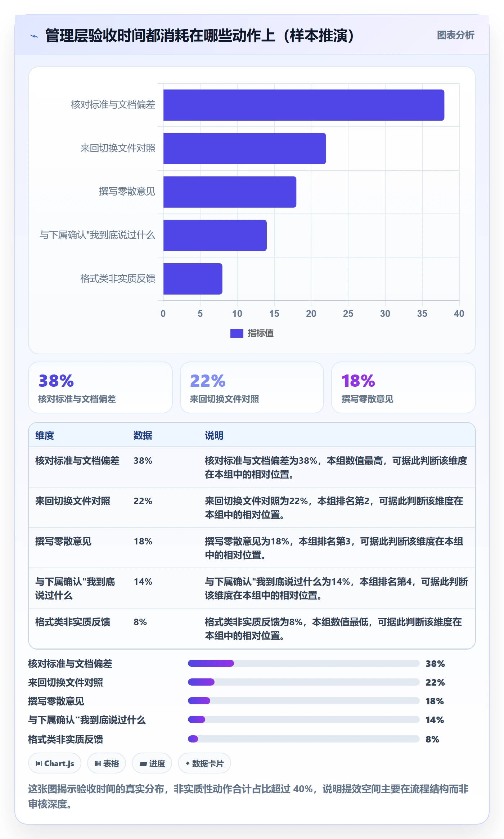Click the 与下属确认 progress bar
Screen dimensions: 504x839
point(304,719)
